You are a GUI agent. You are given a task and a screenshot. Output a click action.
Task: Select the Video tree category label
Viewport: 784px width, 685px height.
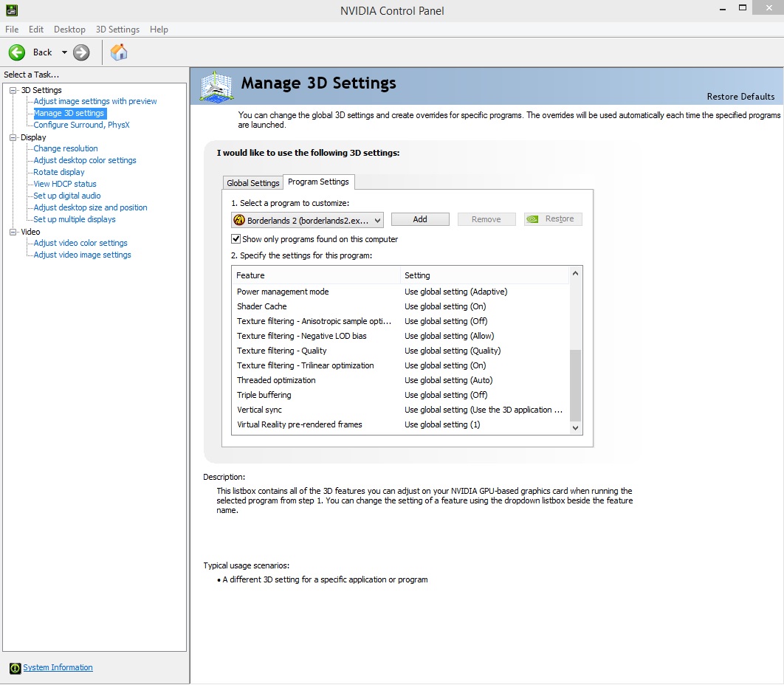(x=30, y=232)
